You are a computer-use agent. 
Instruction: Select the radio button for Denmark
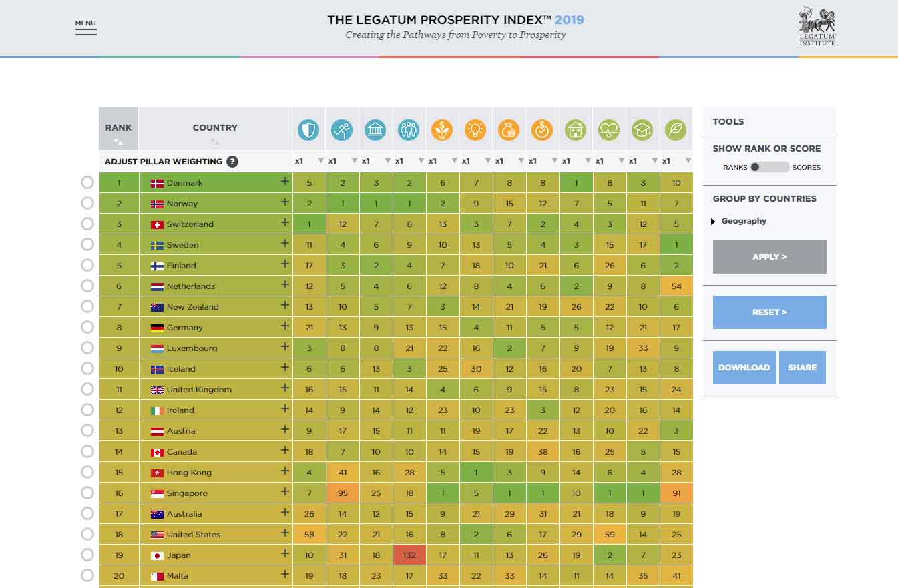pyautogui.click(x=87, y=182)
